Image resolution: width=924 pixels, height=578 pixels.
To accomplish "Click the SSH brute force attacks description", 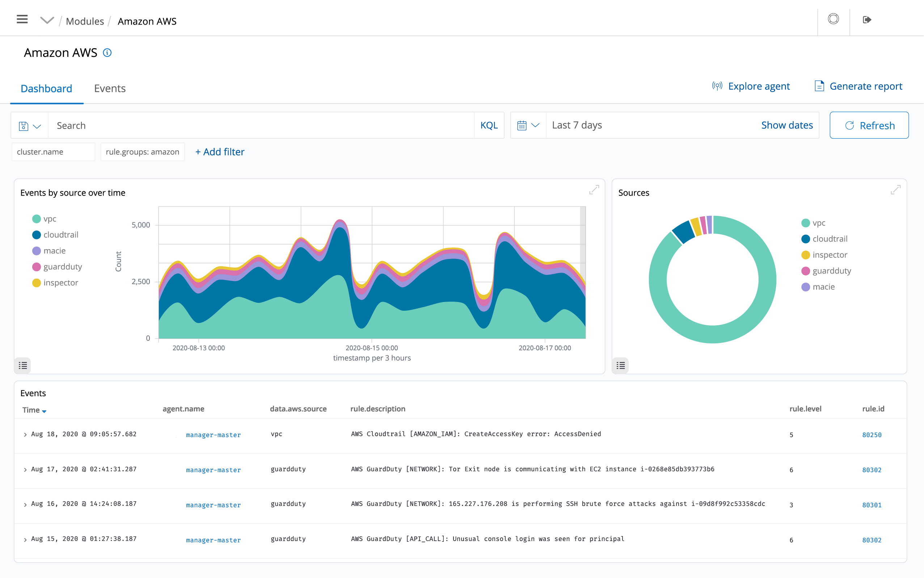I will click(x=558, y=504).
